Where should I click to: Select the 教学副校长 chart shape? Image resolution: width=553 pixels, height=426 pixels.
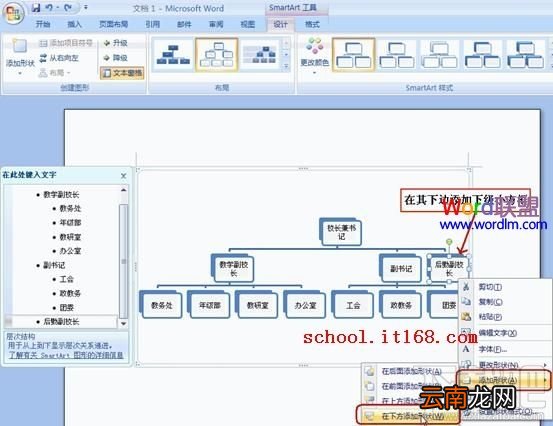pyautogui.click(x=233, y=268)
